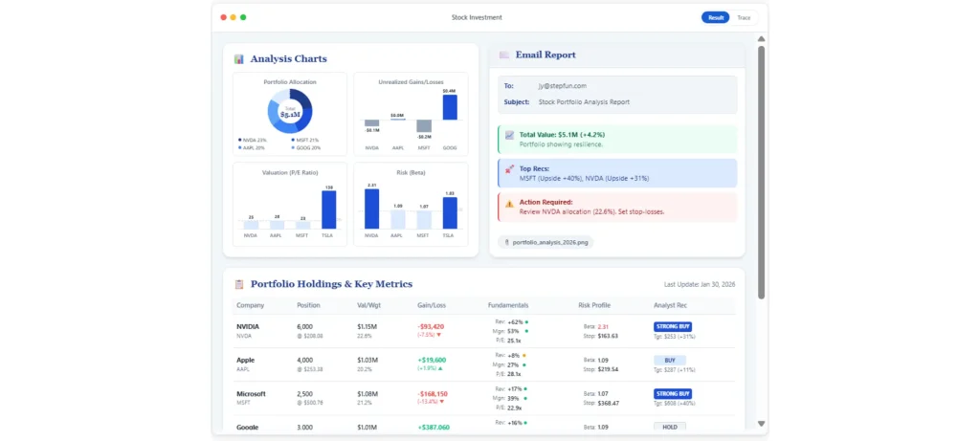The image size is (980, 441).
Task: Click NVIDIA's STRONG BUY badge
Action: tap(672, 326)
